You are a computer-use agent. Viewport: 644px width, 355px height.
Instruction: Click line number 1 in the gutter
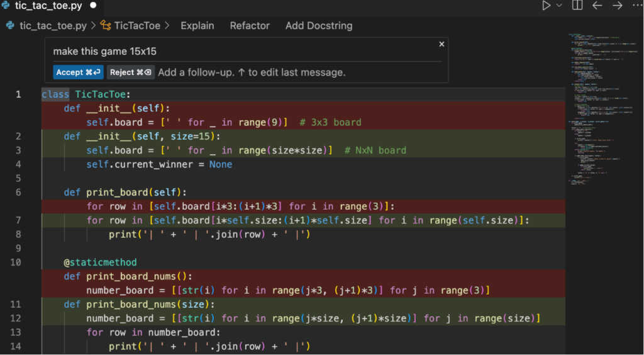pos(18,94)
